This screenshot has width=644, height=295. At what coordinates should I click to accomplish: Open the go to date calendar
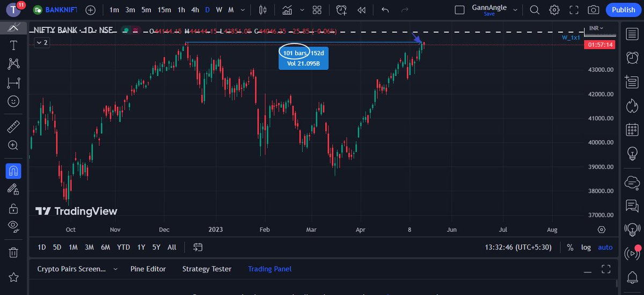[198, 247]
